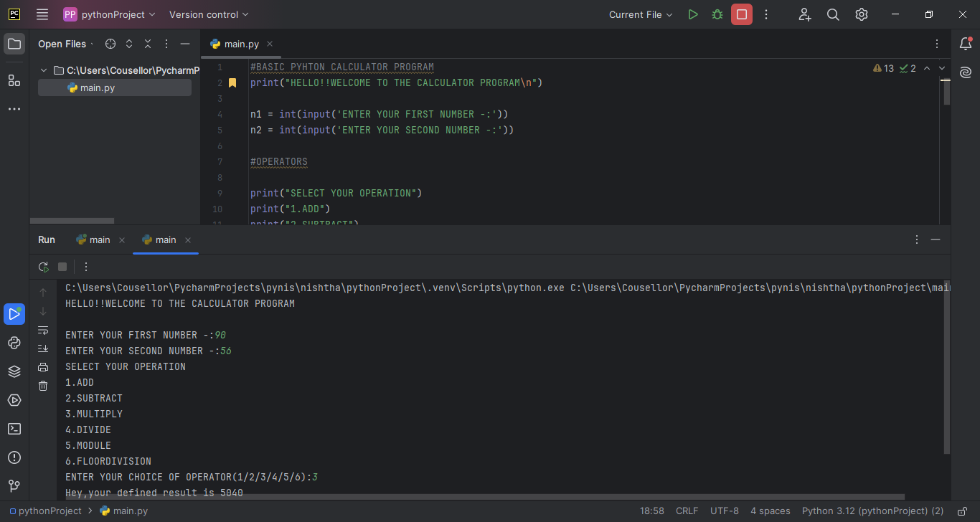
Task: Open the Services tool window
Action: pyautogui.click(x=14, y=400)
